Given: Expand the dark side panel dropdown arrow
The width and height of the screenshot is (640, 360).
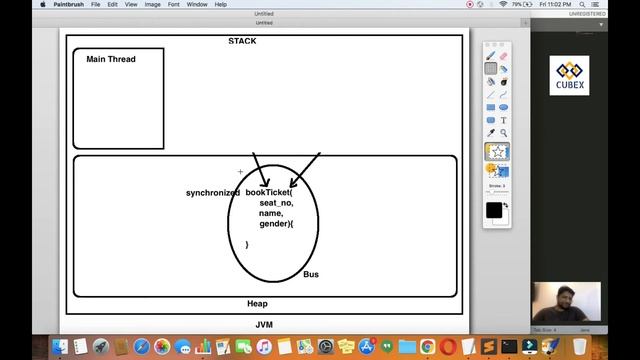Looking at the screenshot, I should coord(601,24).
